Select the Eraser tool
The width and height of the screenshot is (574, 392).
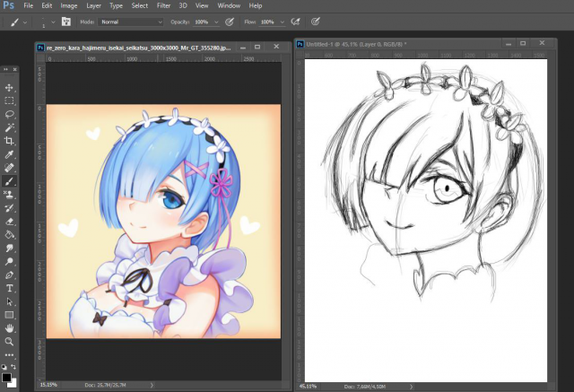click(9, 222)
